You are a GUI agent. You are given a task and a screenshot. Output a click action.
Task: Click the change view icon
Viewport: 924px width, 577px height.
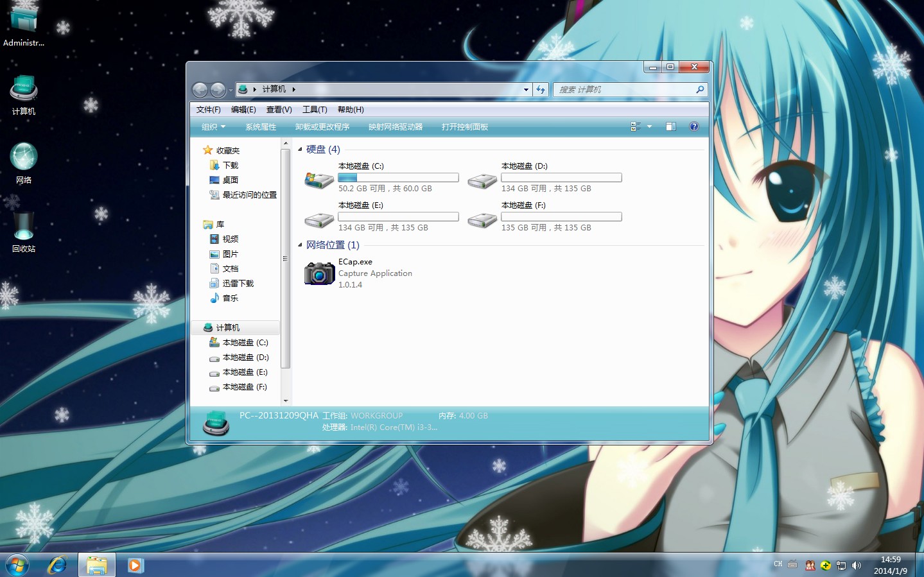636,126
